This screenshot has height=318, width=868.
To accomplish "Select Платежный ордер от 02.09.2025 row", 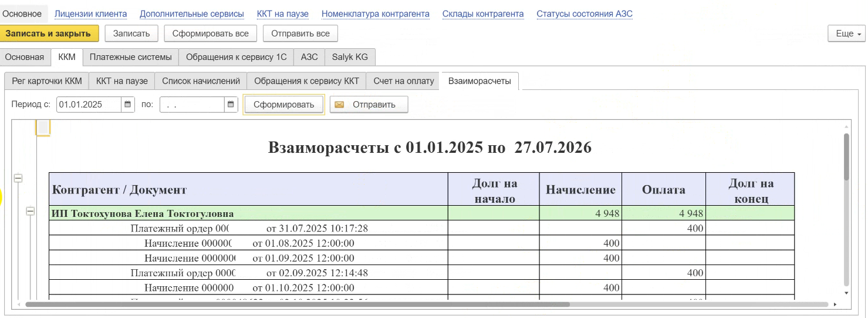I will pos(421,272).
